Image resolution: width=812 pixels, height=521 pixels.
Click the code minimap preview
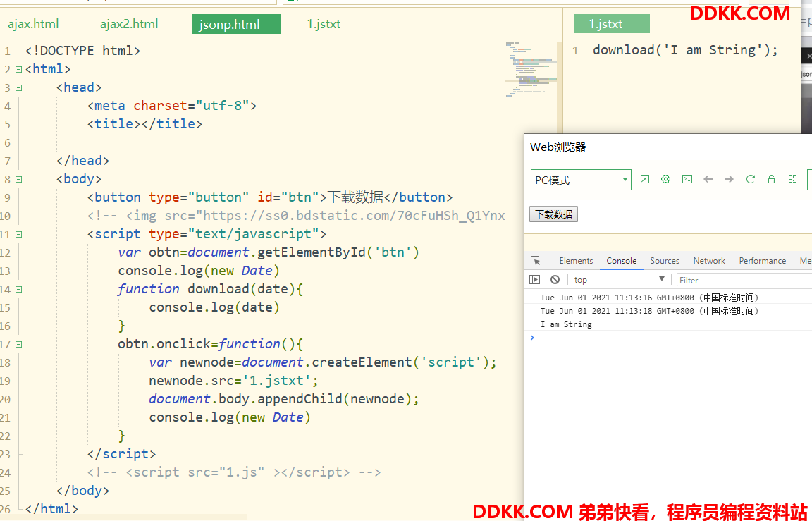click(x=531, y=70)
